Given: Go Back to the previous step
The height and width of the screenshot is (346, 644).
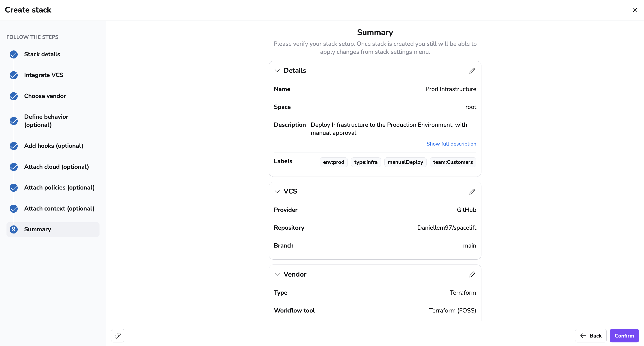Looking at the screenshot, I should coord(591,336).
